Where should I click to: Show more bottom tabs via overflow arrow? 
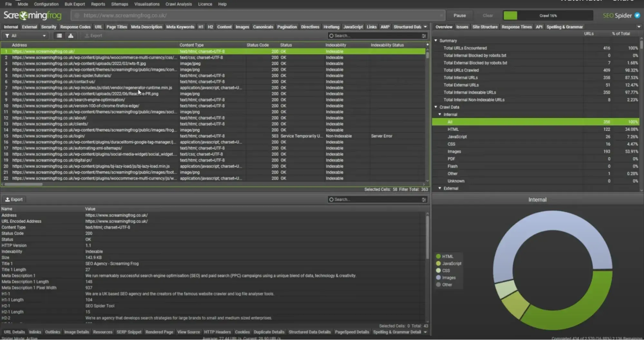425,332
